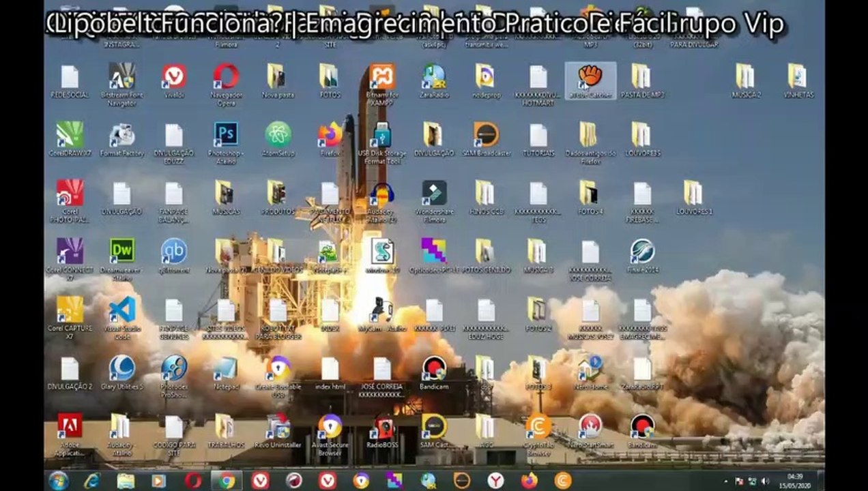Switch to Google Chrome in the taskbar
The image size is (868, 491).
pyautogui.click(x=227, y=480)
